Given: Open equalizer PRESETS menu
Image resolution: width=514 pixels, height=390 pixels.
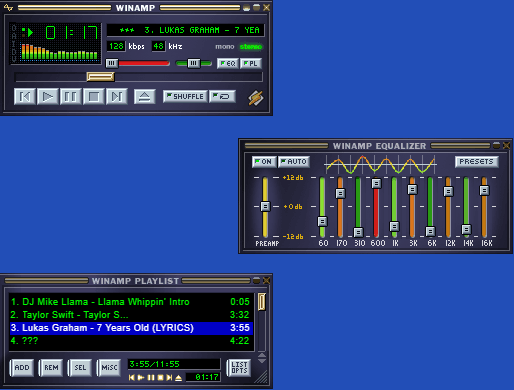Looking at the screenshot, I should click(x=476, y=162).
